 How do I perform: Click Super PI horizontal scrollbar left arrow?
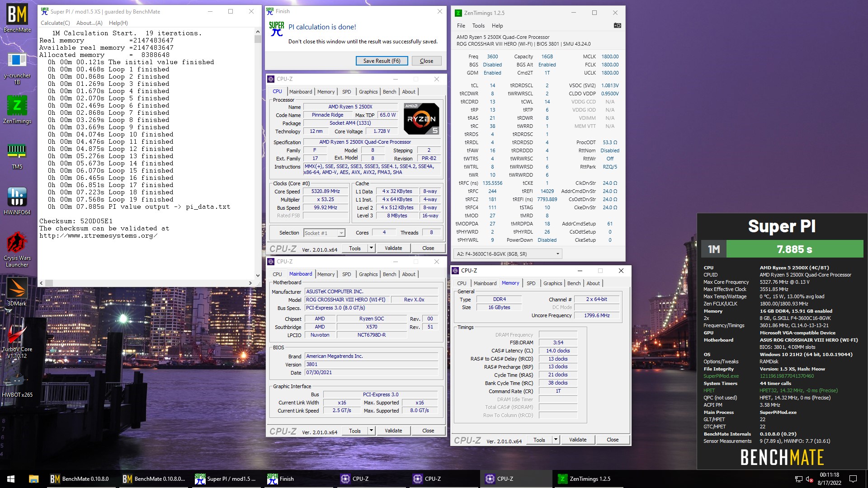tap(42, 283)
